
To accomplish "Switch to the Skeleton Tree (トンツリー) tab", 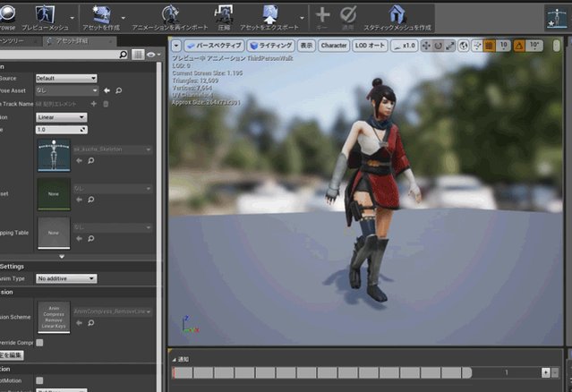I will (x=20, y=41).
